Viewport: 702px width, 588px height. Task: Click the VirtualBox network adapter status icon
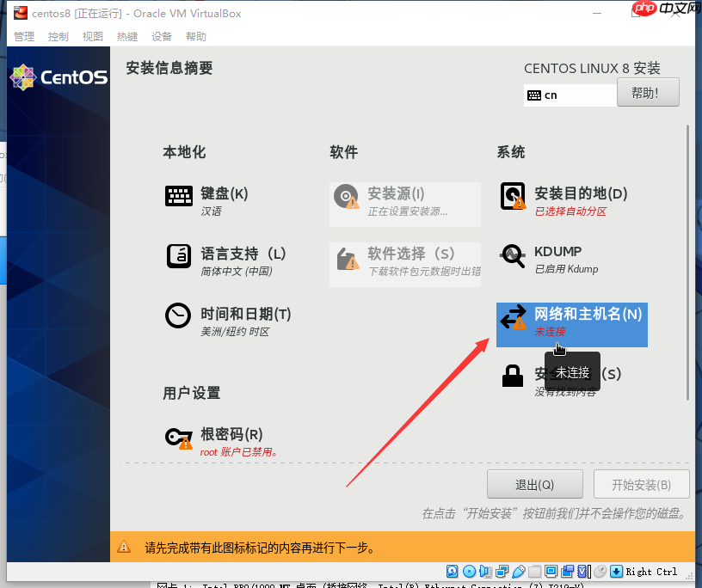pos(501,571)
